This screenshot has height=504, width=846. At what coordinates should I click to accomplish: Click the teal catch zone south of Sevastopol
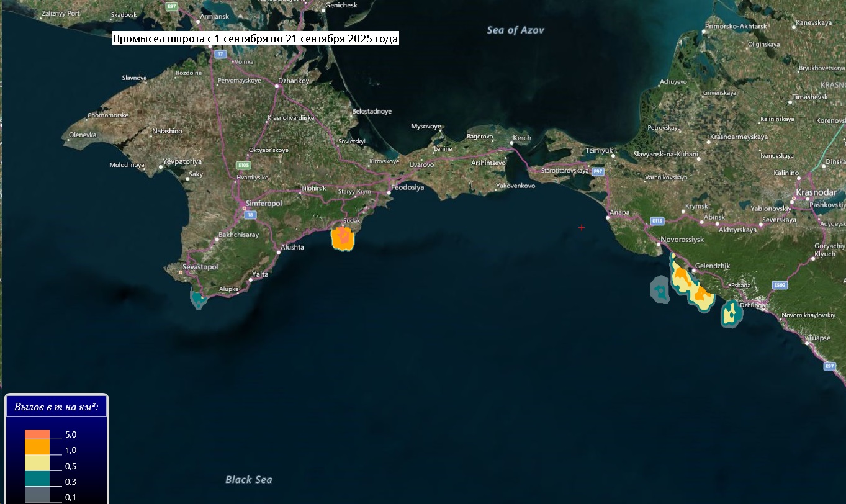pyautogui.click(x=199, y=300)
